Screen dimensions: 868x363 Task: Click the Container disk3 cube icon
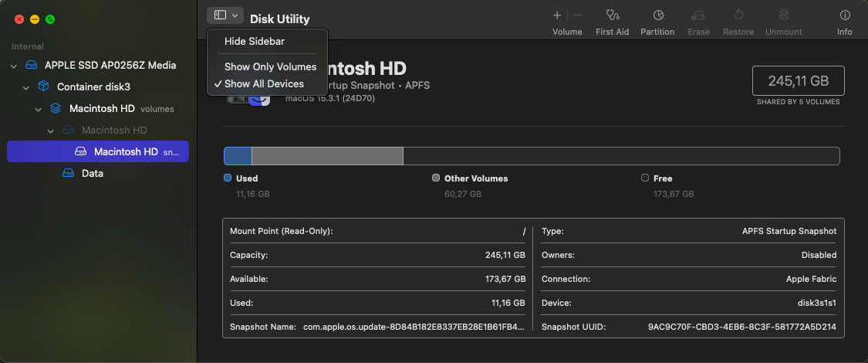pyautogui.click(x=43, y=87)
